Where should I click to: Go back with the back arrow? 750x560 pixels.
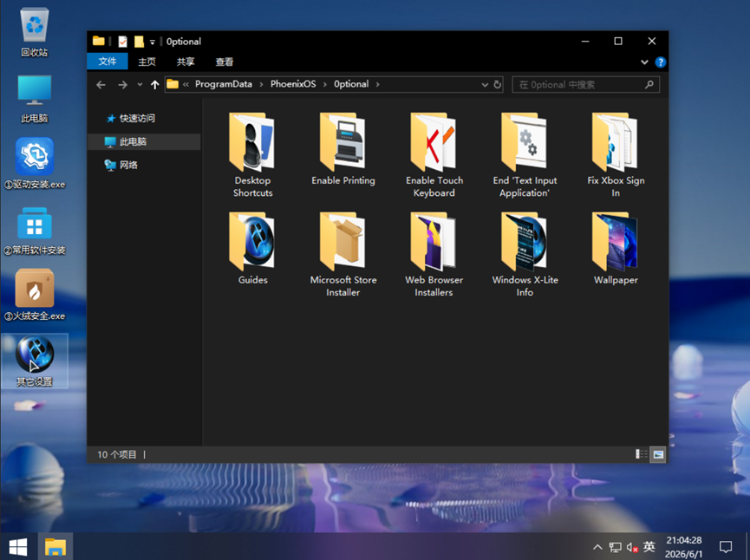[x=101, y=85]
